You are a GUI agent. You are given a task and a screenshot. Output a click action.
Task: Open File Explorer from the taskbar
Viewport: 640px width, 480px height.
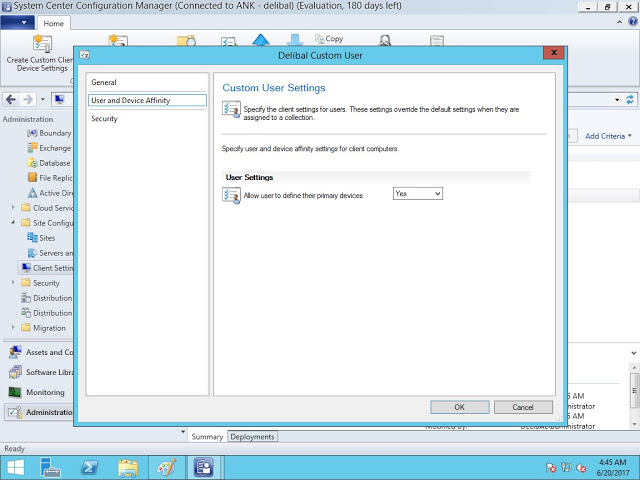[x=128, y=467]
